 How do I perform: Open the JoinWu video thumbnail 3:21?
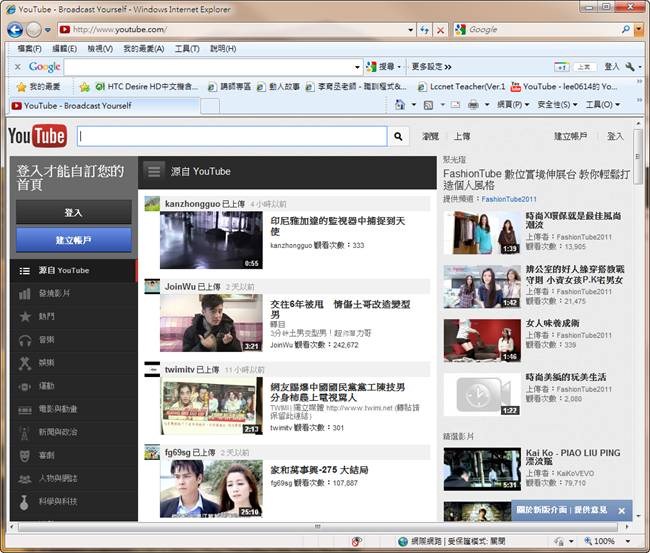[x=211, y=323]
